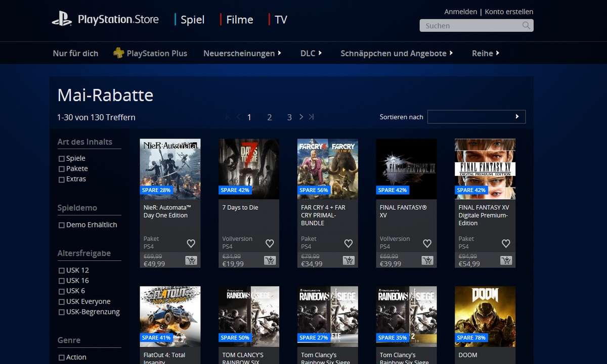Add FAR CRY 4 bundle to cart
607x364 pixels.
349,260
